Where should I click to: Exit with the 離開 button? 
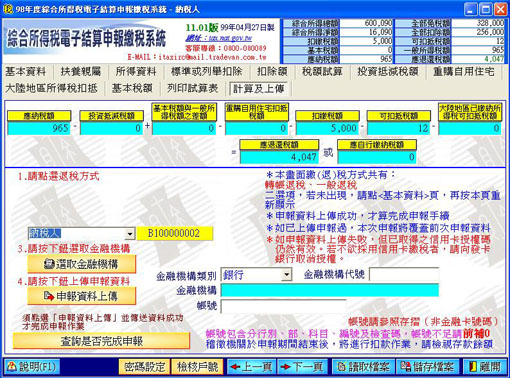(x=485, y=367)
